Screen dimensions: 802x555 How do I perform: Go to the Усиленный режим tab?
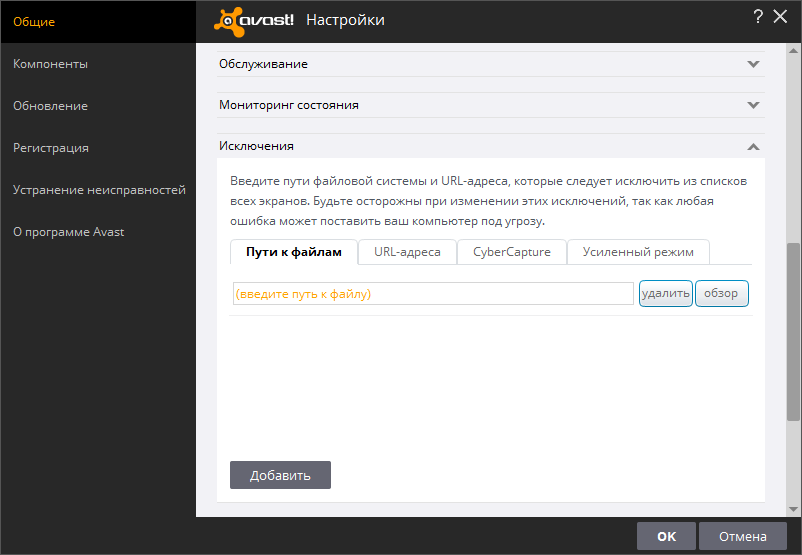pos(638,252)
